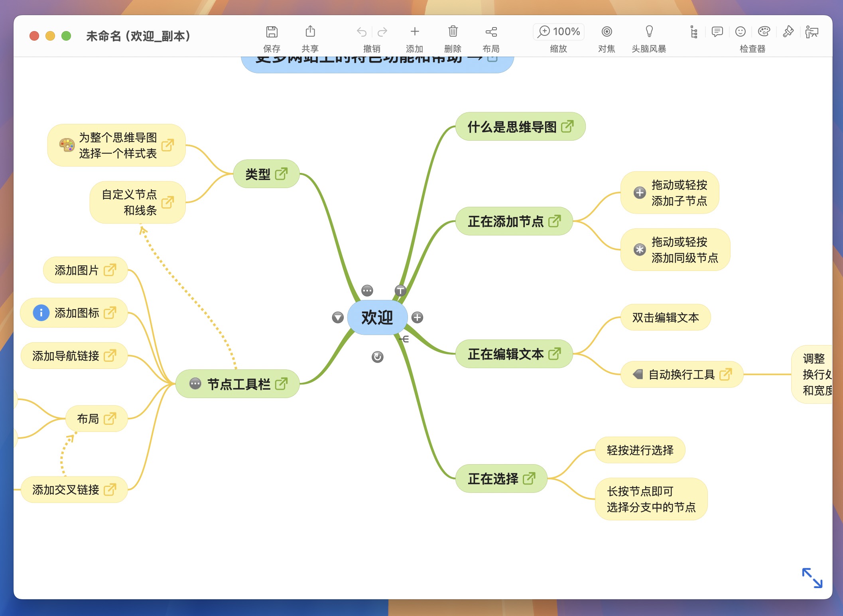Select the 添加图标 node text
The height and width of the screenshot is (616, 843).
(x=77, y=313)
